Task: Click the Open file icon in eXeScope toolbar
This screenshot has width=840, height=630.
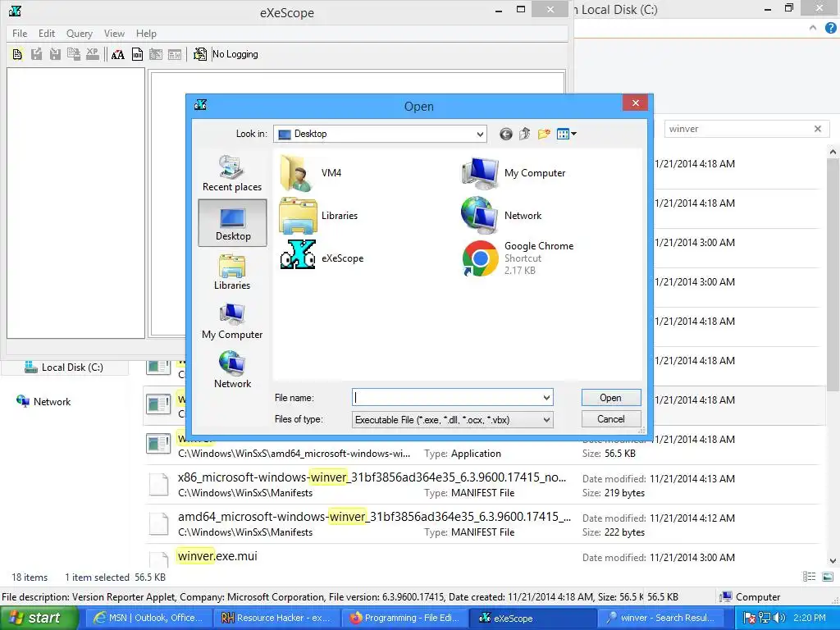Action: click(18, 54)
